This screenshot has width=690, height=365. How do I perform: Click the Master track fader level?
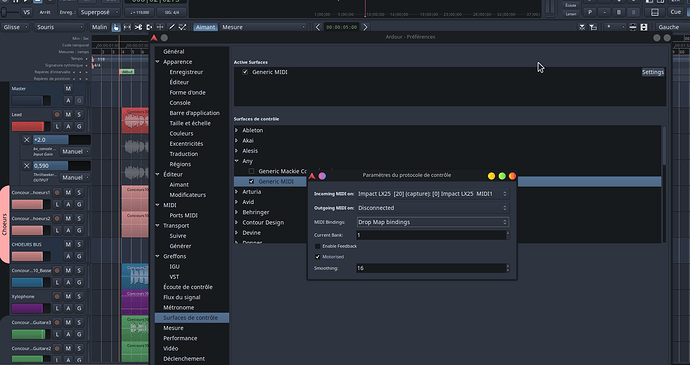pyautogui.click(x=31, y=100)
